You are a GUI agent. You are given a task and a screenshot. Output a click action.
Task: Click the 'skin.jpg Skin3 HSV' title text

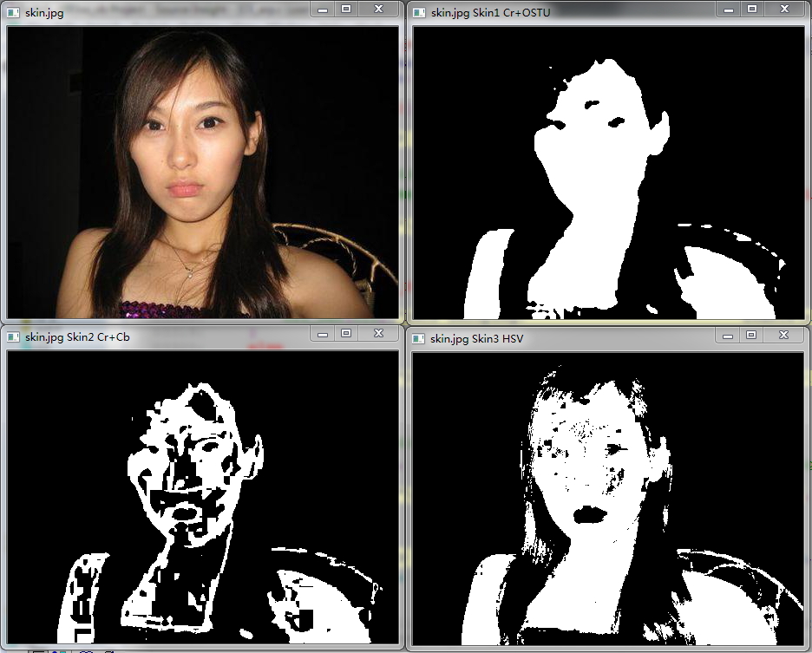click(477, 339)
